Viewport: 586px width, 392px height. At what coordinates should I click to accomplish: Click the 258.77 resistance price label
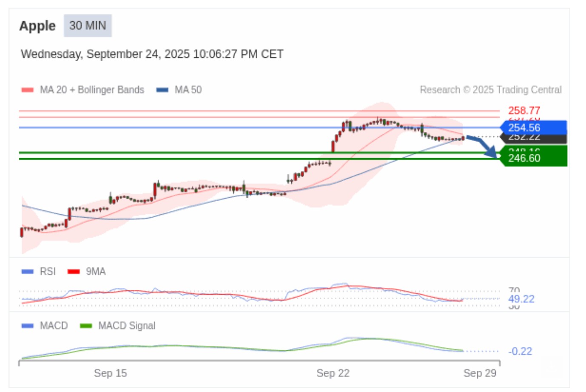(524, 111)
